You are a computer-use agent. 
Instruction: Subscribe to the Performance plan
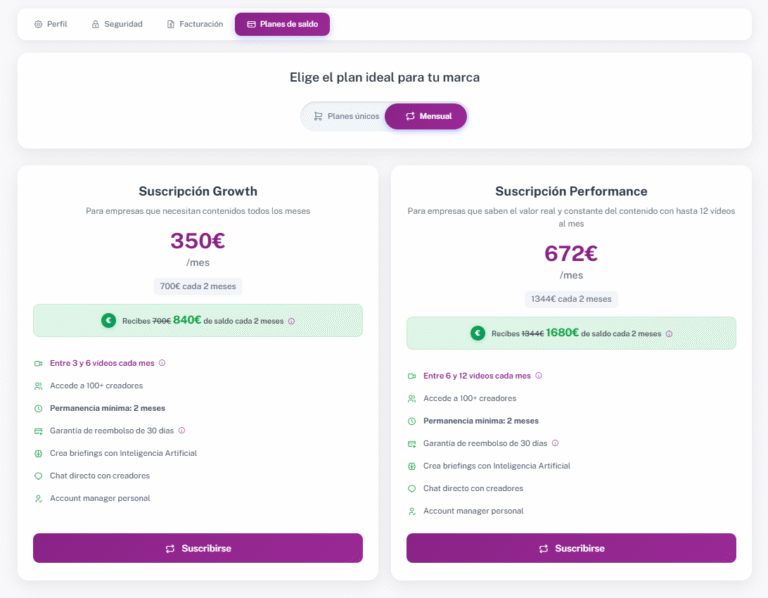(x=571, y=548)
